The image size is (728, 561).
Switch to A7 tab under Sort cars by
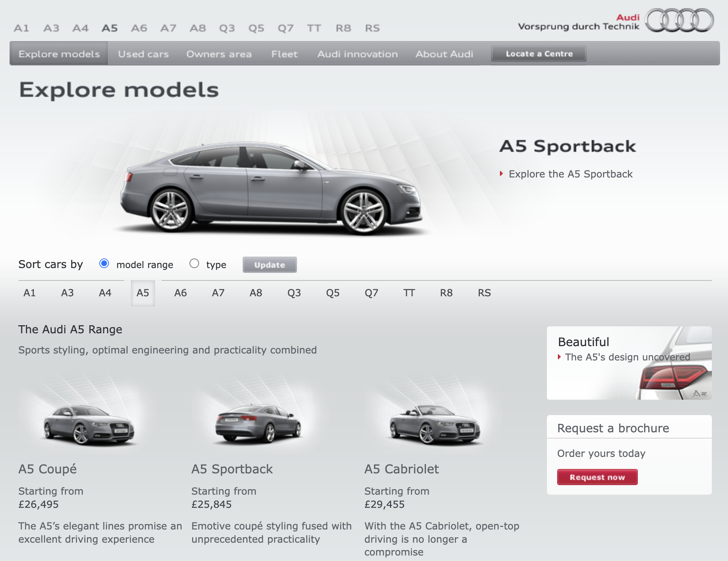coord(218,293)
